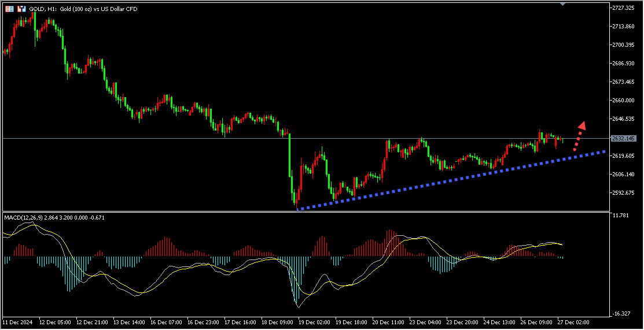The height and width of the screenshot is (330, 644).
Task: Click the 18 Dec 09:00 time label
Action: (277, 322)
